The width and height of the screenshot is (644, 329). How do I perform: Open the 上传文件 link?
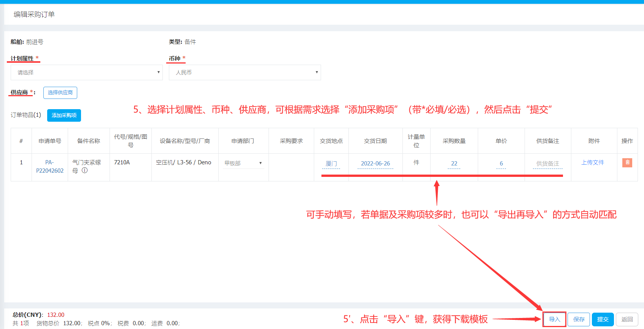(x=593, y=162)
